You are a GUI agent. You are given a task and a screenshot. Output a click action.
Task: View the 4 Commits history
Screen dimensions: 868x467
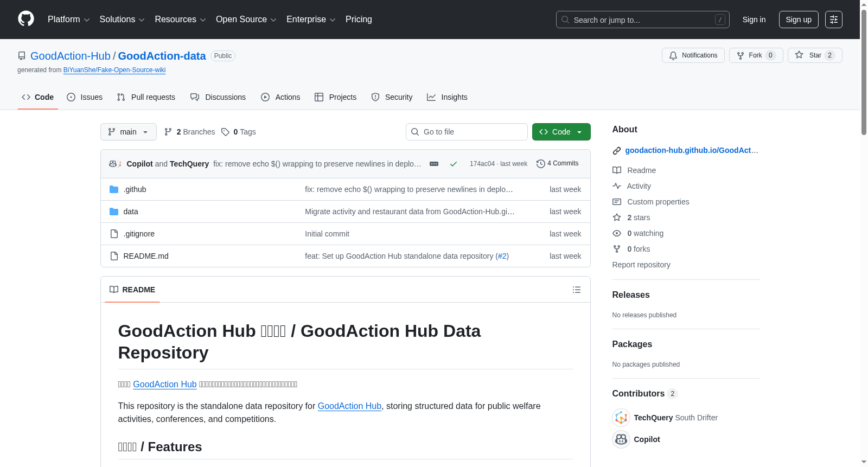point(558,164)
